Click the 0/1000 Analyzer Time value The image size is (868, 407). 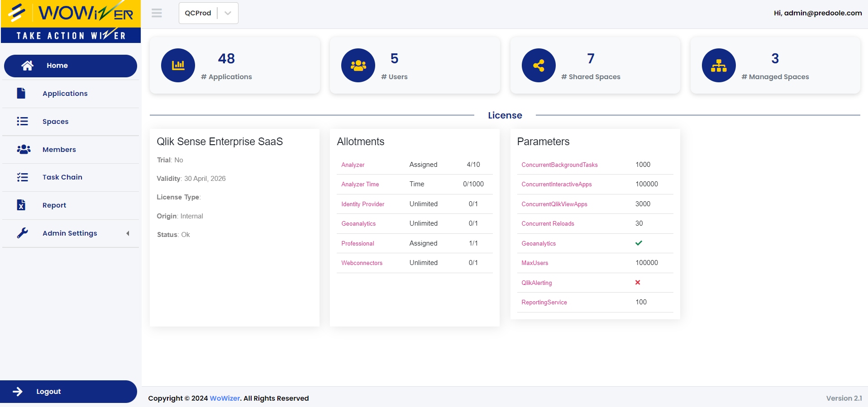tap(473, 184)
